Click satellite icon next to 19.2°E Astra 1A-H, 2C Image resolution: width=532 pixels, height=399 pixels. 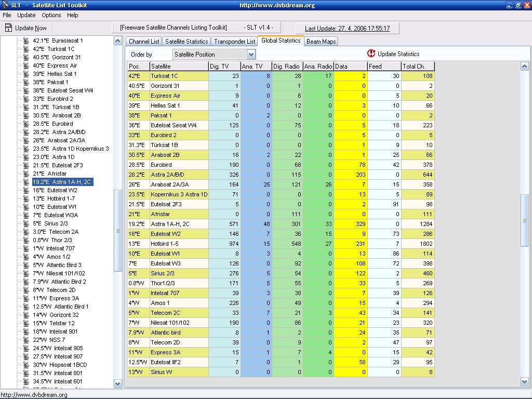pyautogui.click(x=26, y=182)
